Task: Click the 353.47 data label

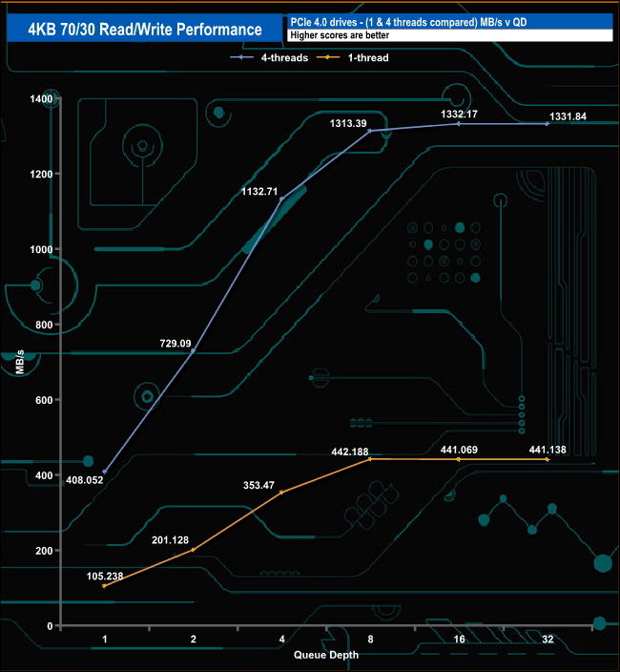Action: pyautogui.click(x=258, y=486)
